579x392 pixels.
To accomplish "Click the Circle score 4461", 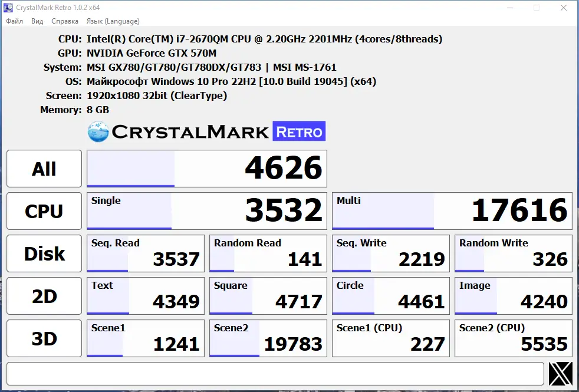I will pos(391,296).
